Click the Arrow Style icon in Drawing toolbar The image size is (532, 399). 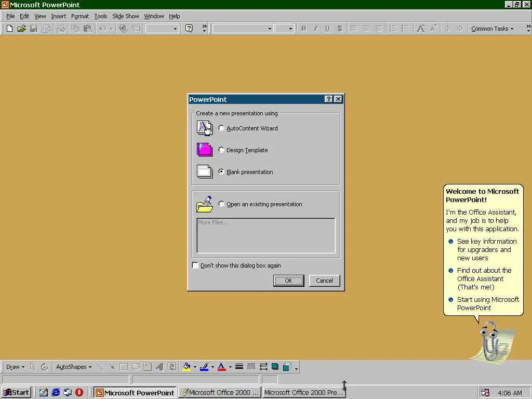(263, 367)
